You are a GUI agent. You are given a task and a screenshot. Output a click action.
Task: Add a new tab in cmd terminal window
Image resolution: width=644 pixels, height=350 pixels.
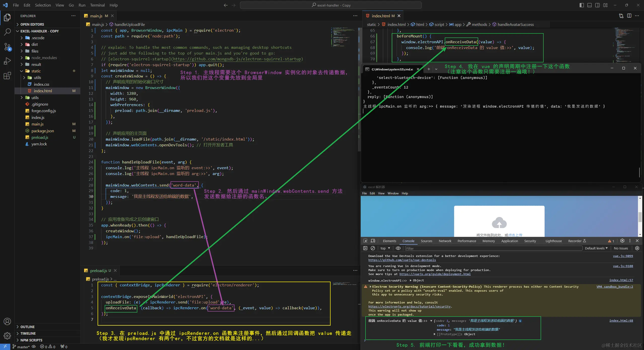tap(429, 69)
